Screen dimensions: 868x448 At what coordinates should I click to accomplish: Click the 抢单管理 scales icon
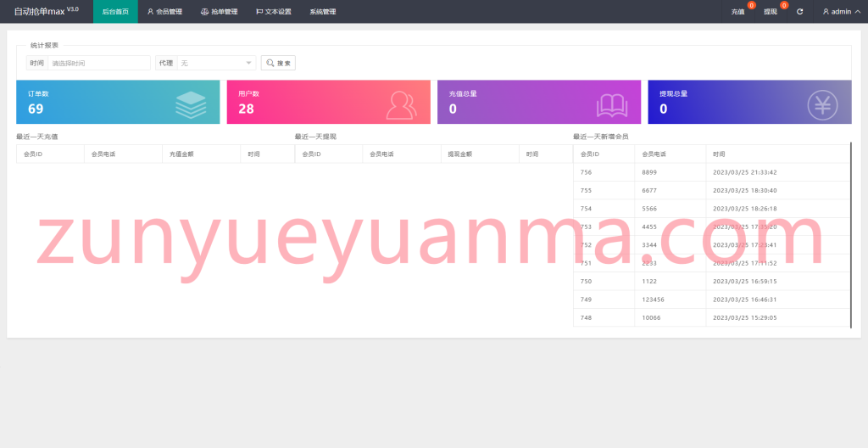tap(205, 12)
